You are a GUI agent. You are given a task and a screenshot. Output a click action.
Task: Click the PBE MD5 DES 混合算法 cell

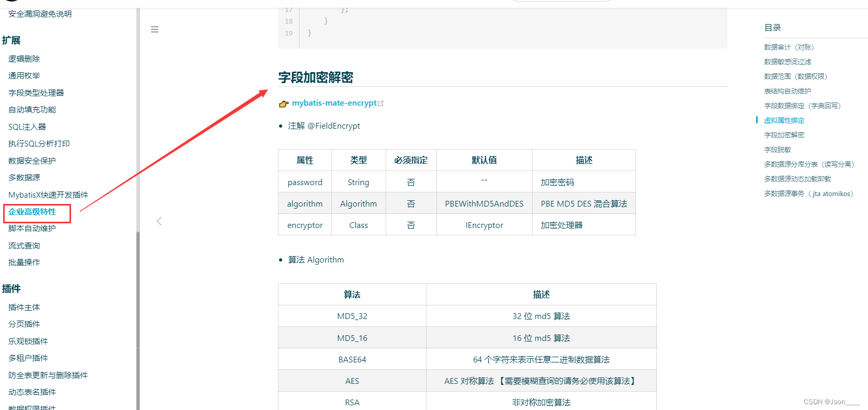click(x=584, y=203)
